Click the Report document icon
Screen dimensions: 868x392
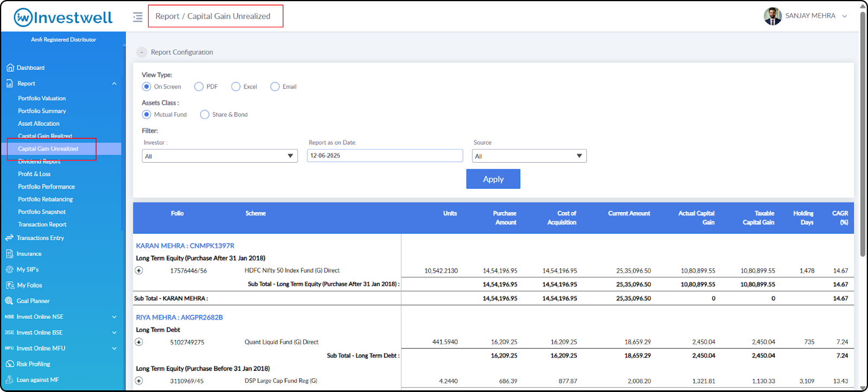pyautogui.click(x=10, y=83)
